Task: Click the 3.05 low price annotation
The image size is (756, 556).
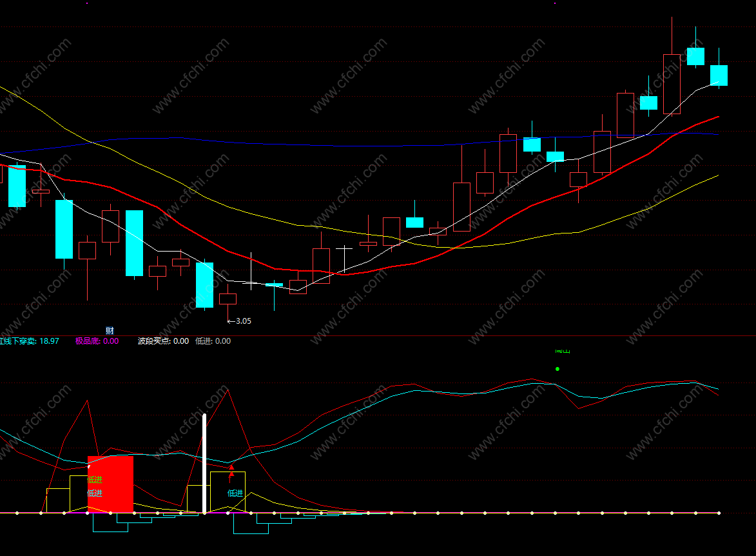Action: (x=240, y=321)
